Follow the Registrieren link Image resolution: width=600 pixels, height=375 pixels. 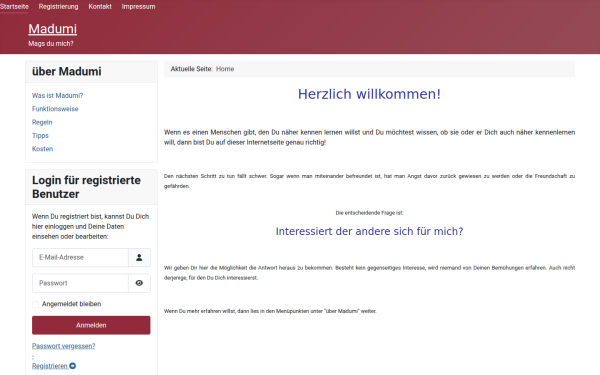(x=50, y=366)
